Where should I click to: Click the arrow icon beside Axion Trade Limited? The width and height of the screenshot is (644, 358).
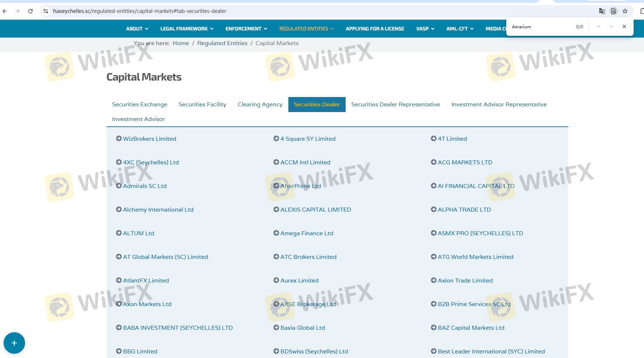click(434, 280)
